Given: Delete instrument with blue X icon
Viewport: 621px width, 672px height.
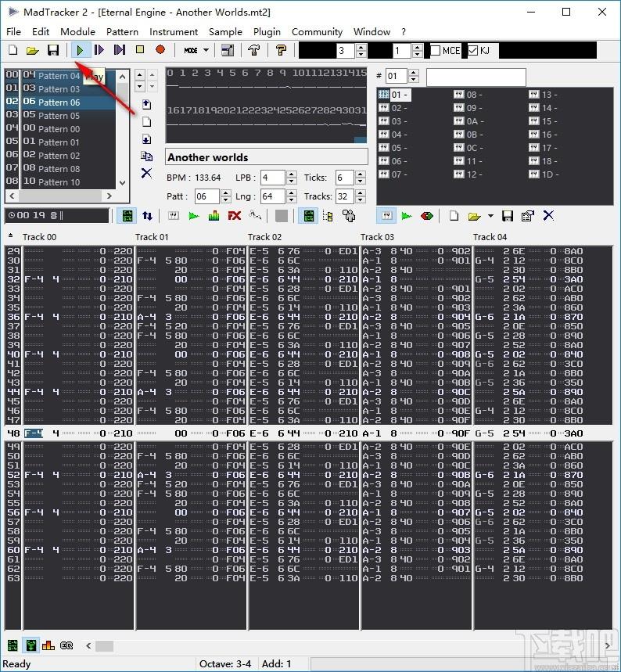Looking at the screenshot, I should [x=548, y=215].
